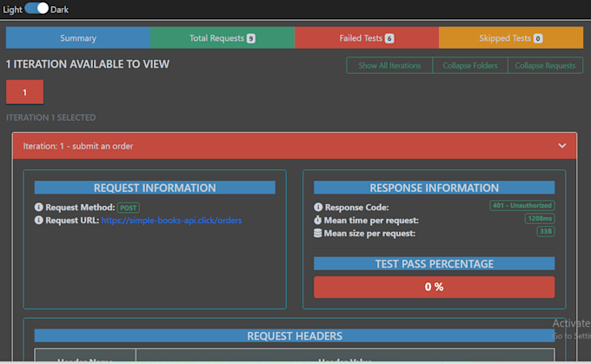Viewport: 591px width, 364px height.
Task: Click the REQUEST HEADERS heading
Action: pos(295,335)
